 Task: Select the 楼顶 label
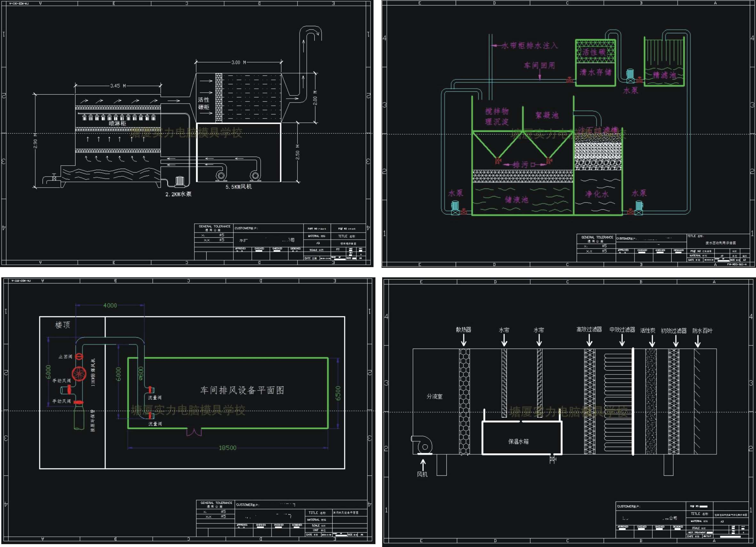(x=63, y=325)
